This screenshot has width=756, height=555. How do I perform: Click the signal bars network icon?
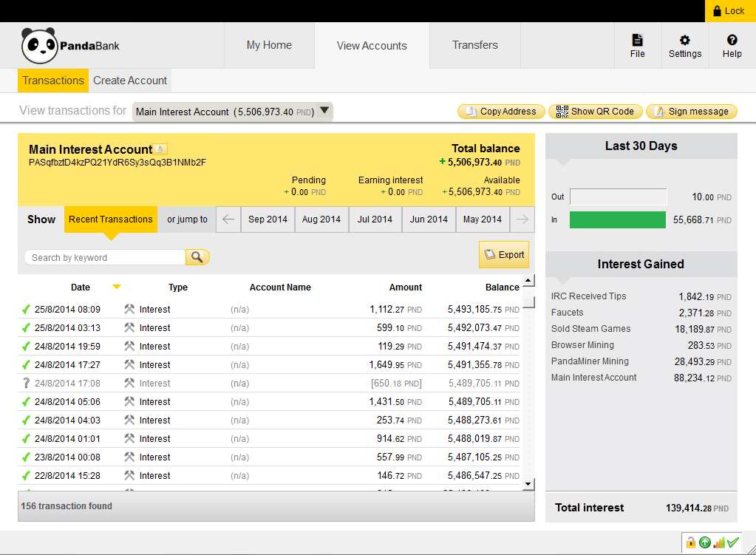719,542
